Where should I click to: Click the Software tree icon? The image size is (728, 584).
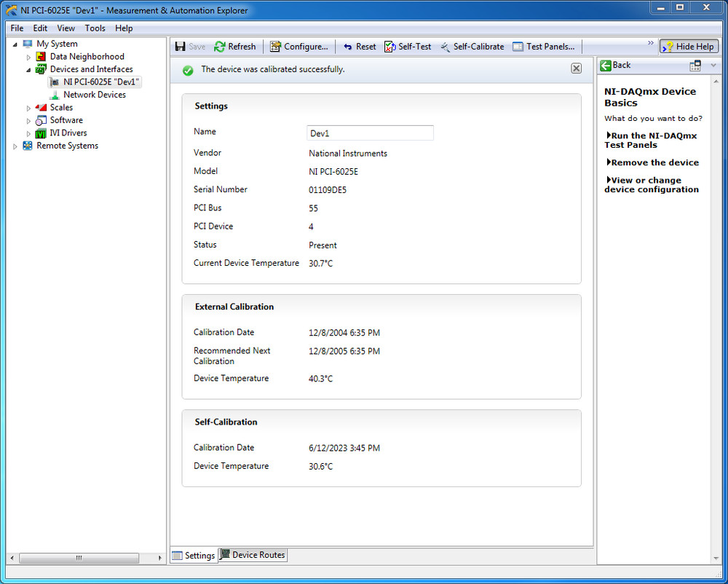41,120
